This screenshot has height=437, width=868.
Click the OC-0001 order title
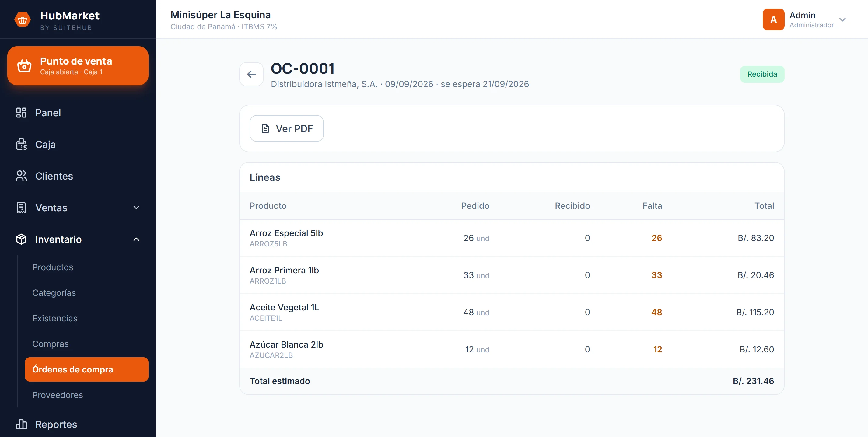click(303, 68)
